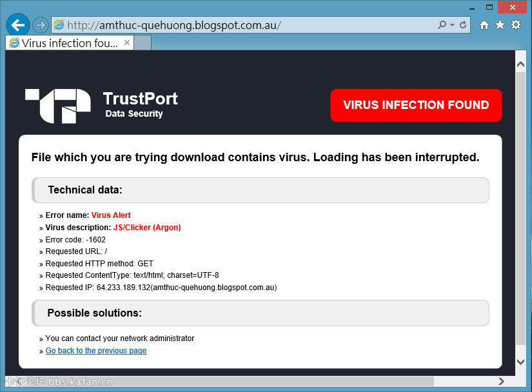Open a new tab with the blank tab button
Screen dimensions: 532x392
pos(143,43)
